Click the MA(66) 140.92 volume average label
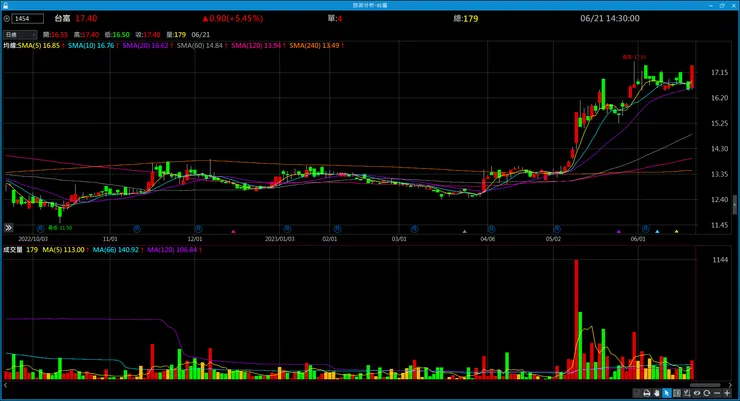 118,250
